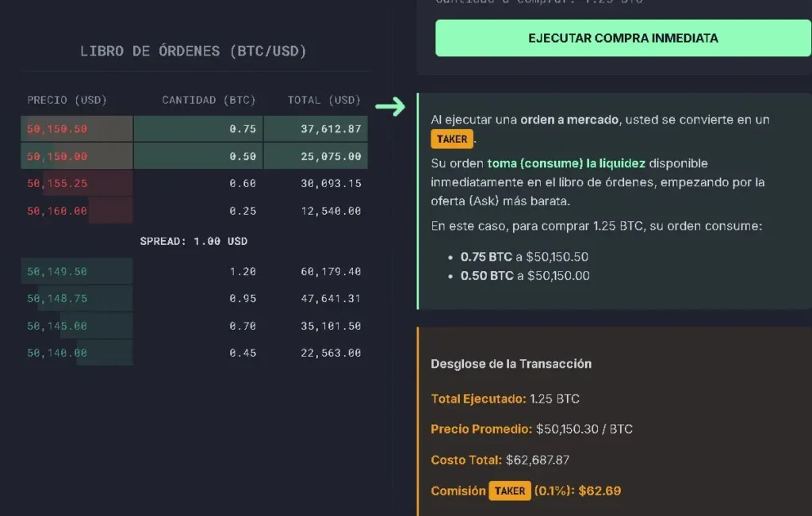Click the 37,612.87 total cell
Viewport: 812px width, 516px height.
click(331, 129)
